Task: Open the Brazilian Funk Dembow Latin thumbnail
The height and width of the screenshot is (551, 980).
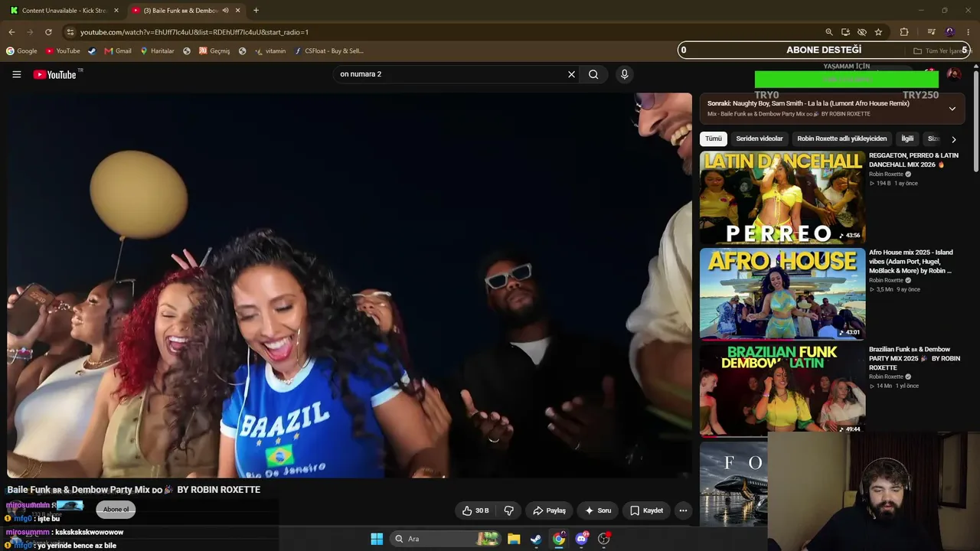Action: coord(782,390)
